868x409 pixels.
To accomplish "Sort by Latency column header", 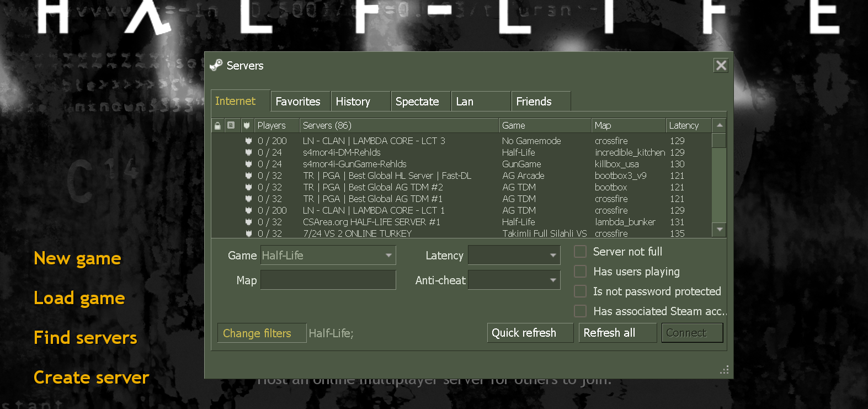I will (688, 125).
